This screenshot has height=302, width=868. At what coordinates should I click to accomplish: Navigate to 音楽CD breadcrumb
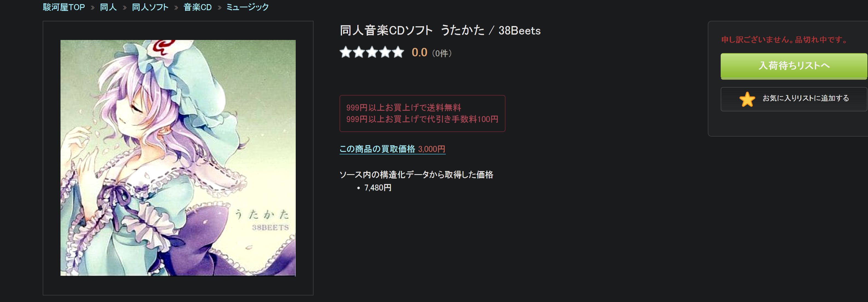(197, 7)
